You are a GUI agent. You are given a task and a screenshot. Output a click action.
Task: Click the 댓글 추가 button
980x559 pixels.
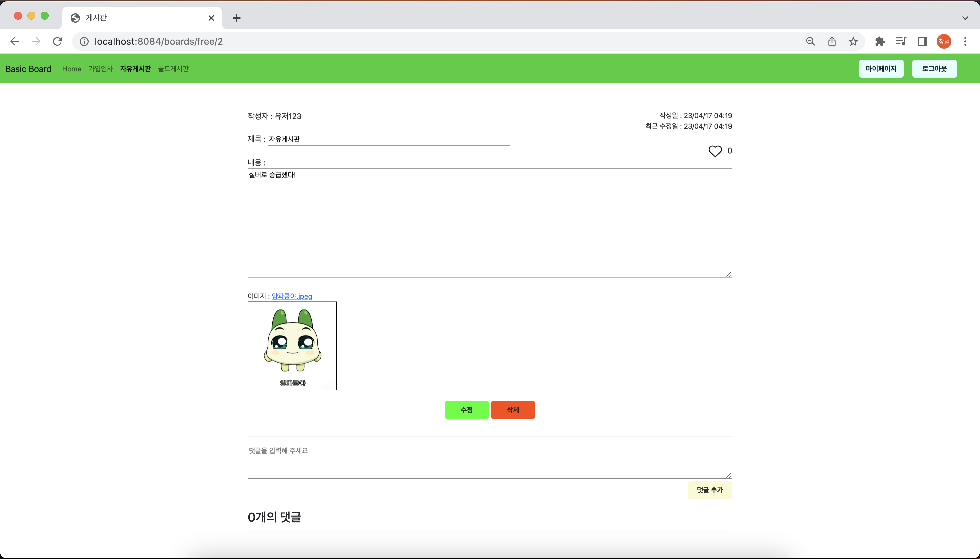click(709, 490)
